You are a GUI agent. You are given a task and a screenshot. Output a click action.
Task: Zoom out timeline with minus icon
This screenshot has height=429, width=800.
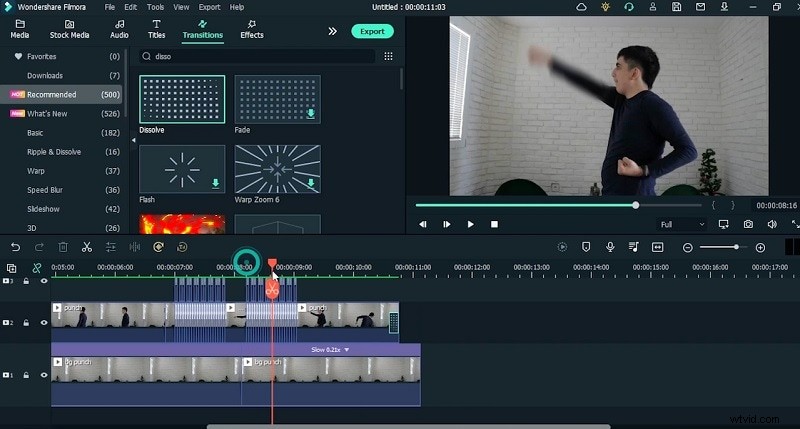(688, 247)
